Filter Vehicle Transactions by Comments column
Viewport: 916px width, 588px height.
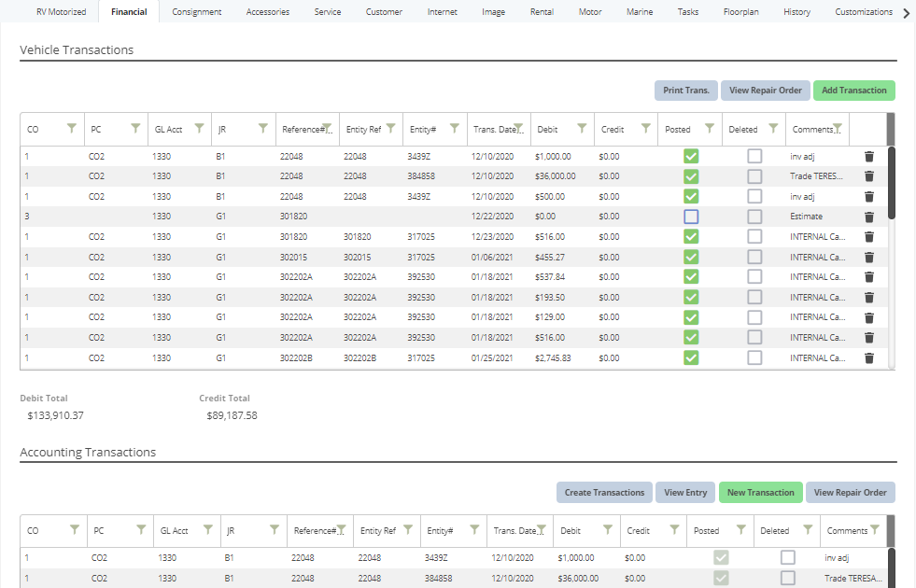[838, 129]
